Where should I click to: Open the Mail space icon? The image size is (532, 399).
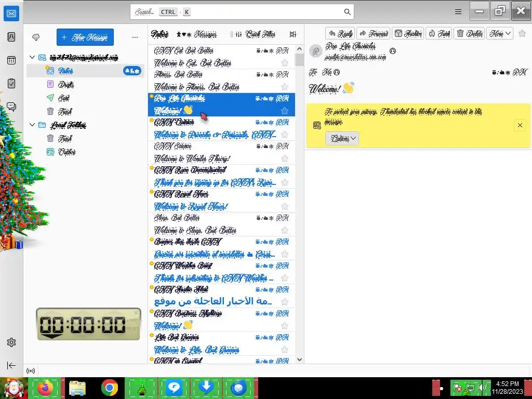click(11, 14)
